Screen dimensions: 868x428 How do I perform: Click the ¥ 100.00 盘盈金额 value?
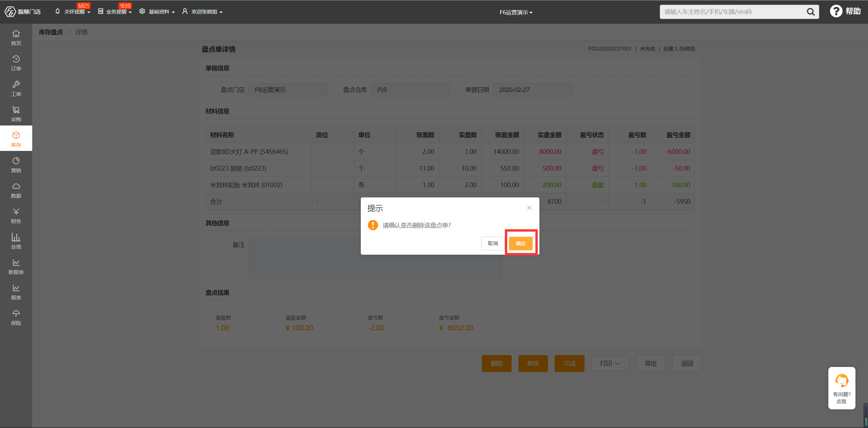pyautogui.click(x=299, y=328)
